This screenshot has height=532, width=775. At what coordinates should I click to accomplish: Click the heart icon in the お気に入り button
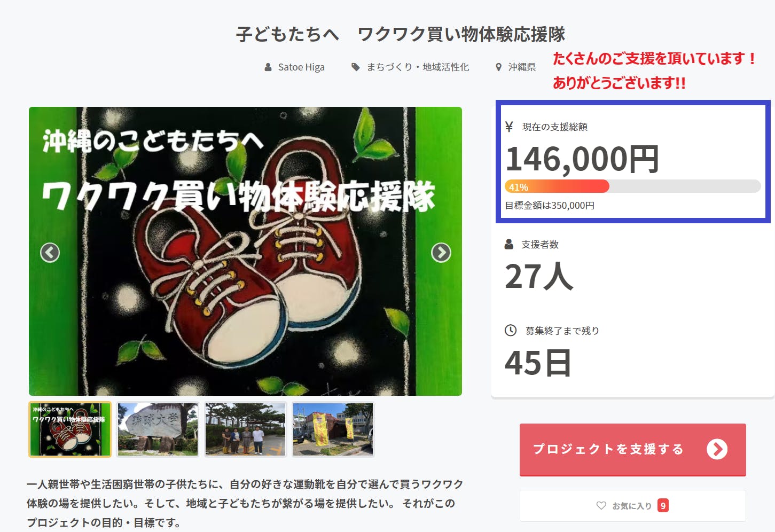[601, 505]
